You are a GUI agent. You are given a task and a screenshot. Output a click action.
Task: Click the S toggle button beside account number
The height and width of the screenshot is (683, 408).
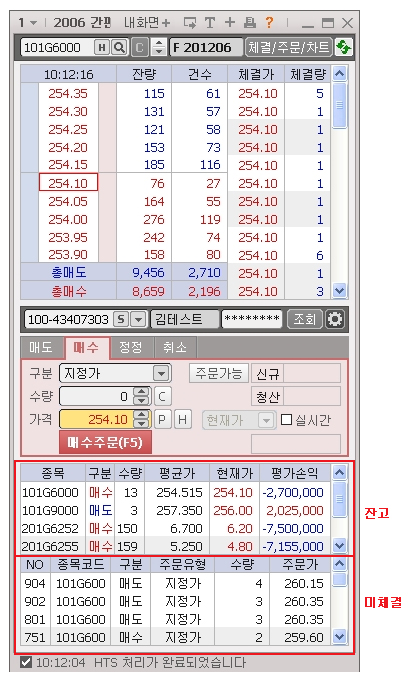point(121,319)
